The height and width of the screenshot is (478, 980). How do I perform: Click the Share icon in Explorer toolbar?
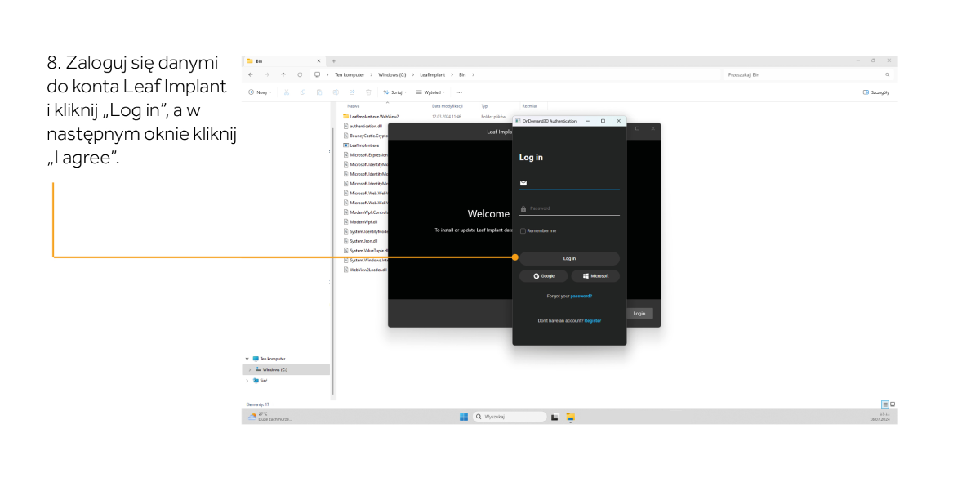(352, 92)
